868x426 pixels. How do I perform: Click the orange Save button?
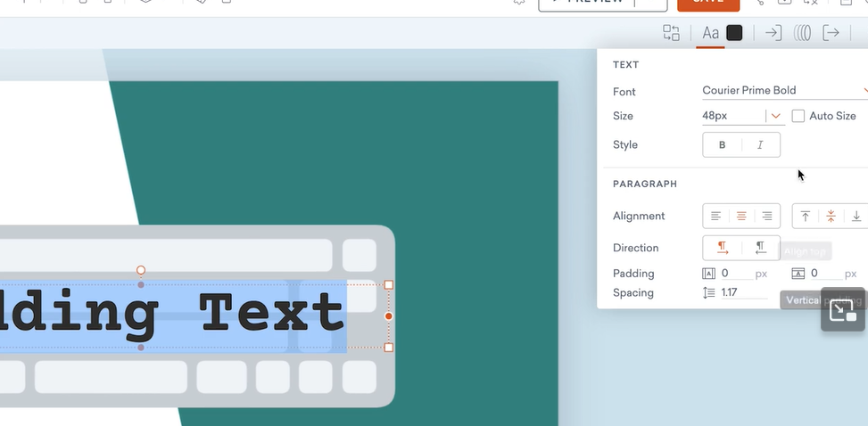click(x=707, y=2)
